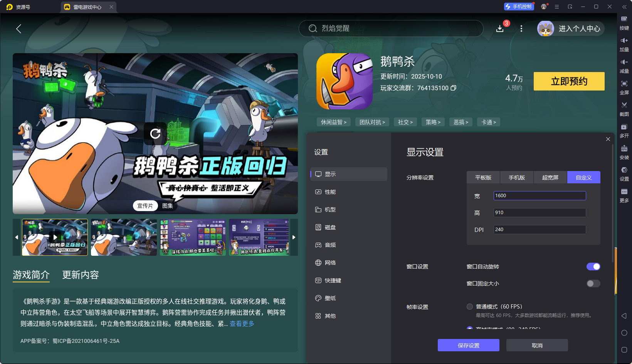
Task: Advance the screenshot carousel with right arrow
Action: pyautogui.click(x=294, y=238)
